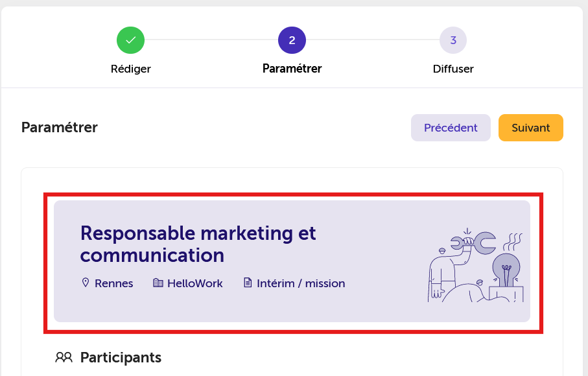Click the HelloWork company name
Image resolution: width=588 pixels, height=376 pixels.
[x=195, y=283]
